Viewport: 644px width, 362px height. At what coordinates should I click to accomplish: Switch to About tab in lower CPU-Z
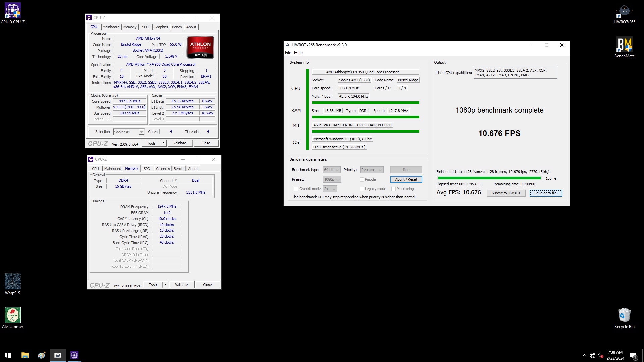tap(193, 169)
